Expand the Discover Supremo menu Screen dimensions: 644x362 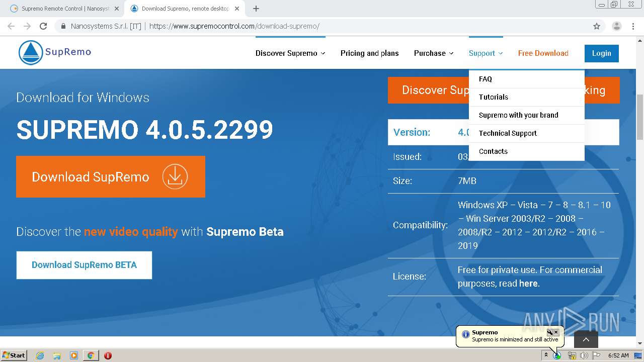tap(290, 53)
